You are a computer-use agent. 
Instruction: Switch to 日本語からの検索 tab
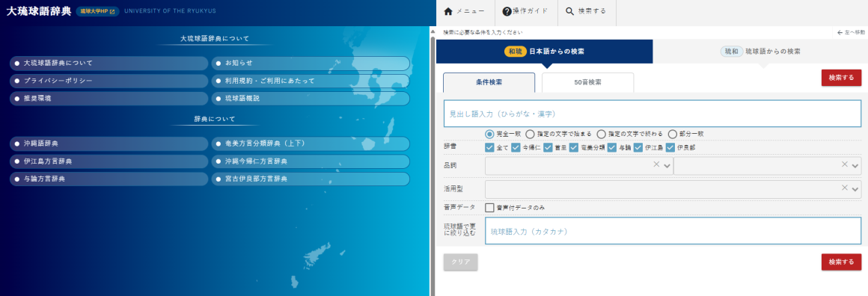[x=545, y=52]
